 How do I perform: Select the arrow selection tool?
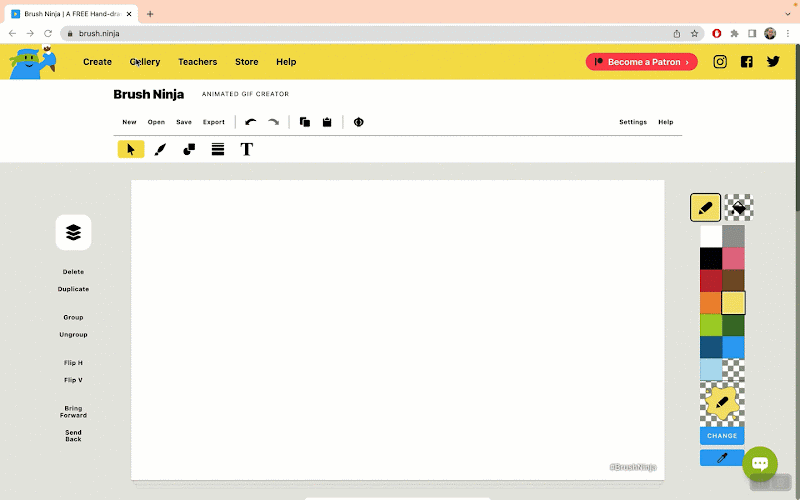coord(131,149)
